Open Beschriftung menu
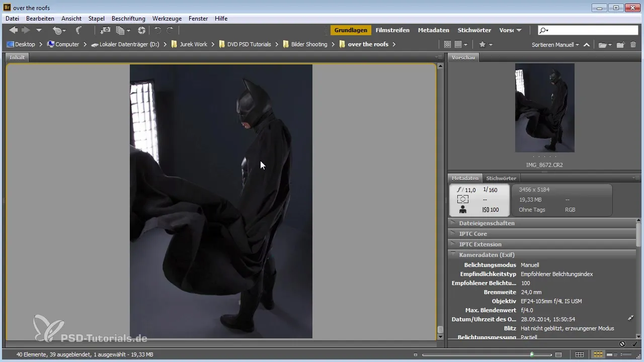Viewport: 644px width, 362px height. [128, 18]
